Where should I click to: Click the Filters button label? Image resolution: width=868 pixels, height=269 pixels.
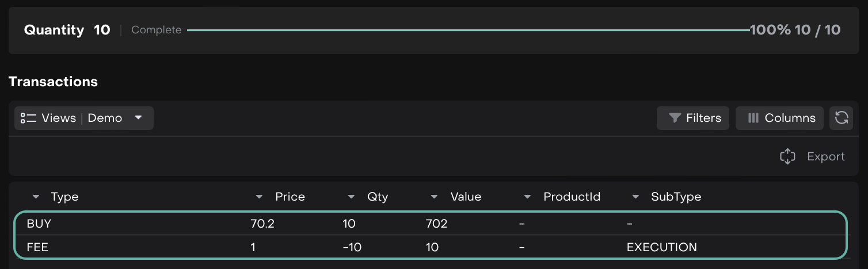703,118
